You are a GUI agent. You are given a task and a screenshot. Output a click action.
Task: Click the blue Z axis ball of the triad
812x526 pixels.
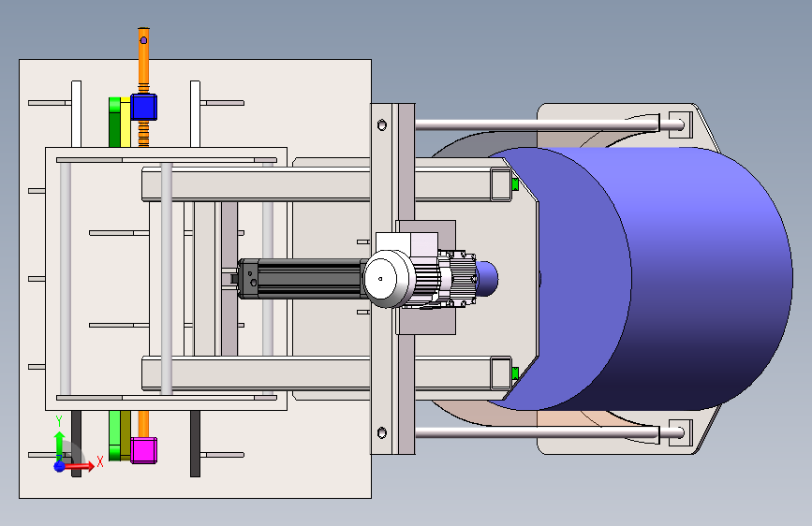coord(60,466)
